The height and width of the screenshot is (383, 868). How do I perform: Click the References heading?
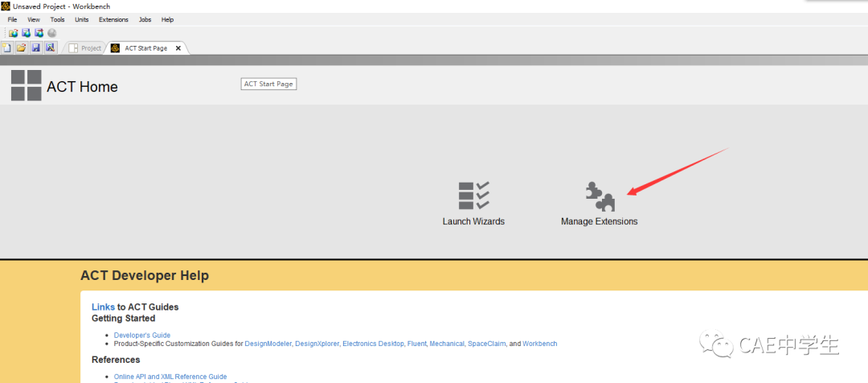click(116, 360)
